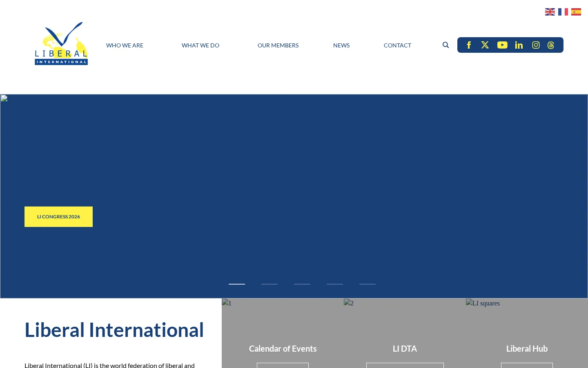Switch site language to French flag
588x368 pixels.
pos(563,12)
